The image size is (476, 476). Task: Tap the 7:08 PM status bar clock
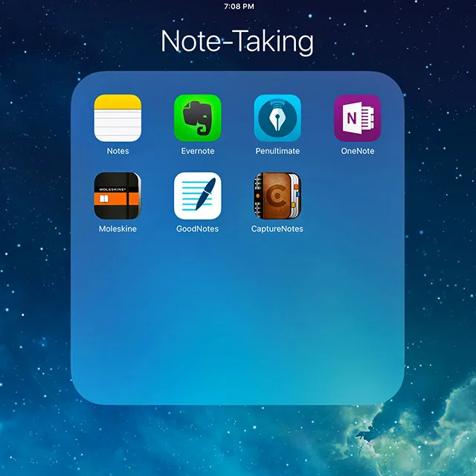tap(239, 6)
